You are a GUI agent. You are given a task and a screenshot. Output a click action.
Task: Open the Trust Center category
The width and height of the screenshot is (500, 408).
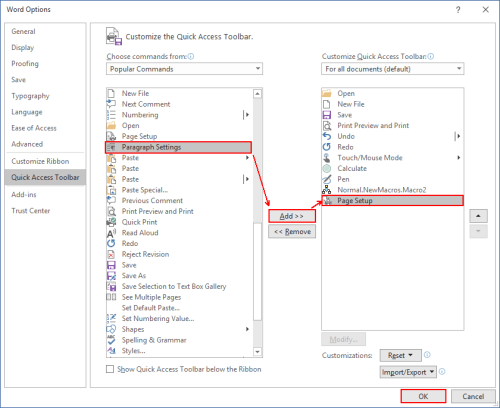click(31, 211)
